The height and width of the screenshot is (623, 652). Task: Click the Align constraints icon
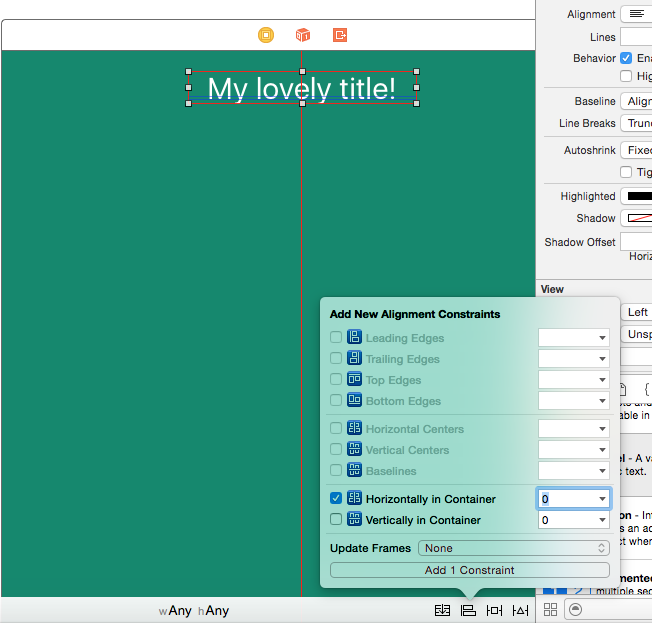pyautogui.click(x=468, y=610)
